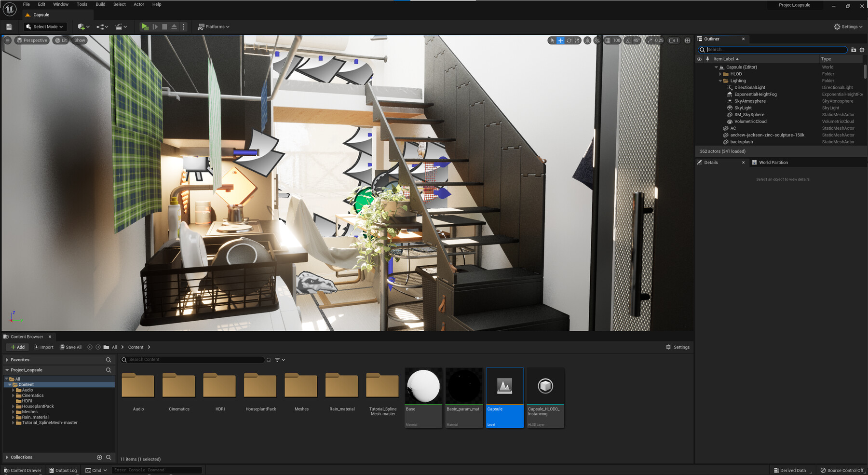Screen dimensions: 868x475
Task: Click the Outliner search field
Action: [x=772, y=50]
